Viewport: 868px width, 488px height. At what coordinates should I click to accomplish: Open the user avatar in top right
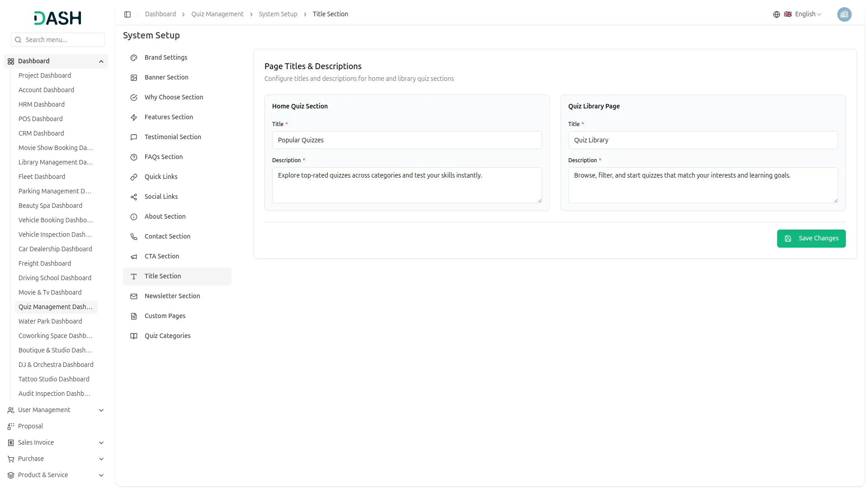[844, 14]
